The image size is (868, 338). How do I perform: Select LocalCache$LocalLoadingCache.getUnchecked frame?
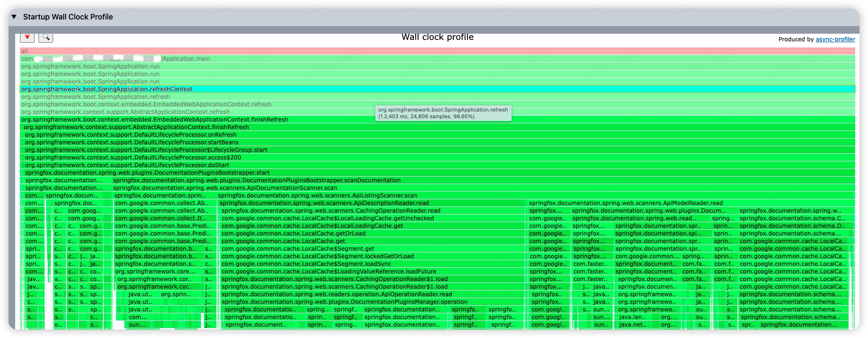[x=373, y=218]
